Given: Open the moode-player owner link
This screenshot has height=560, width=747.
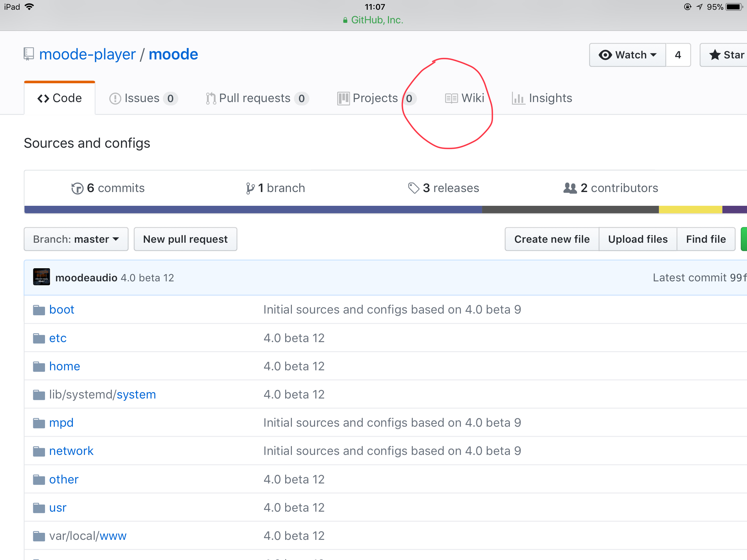Looking at the screenshot, I should click(87, 54).
